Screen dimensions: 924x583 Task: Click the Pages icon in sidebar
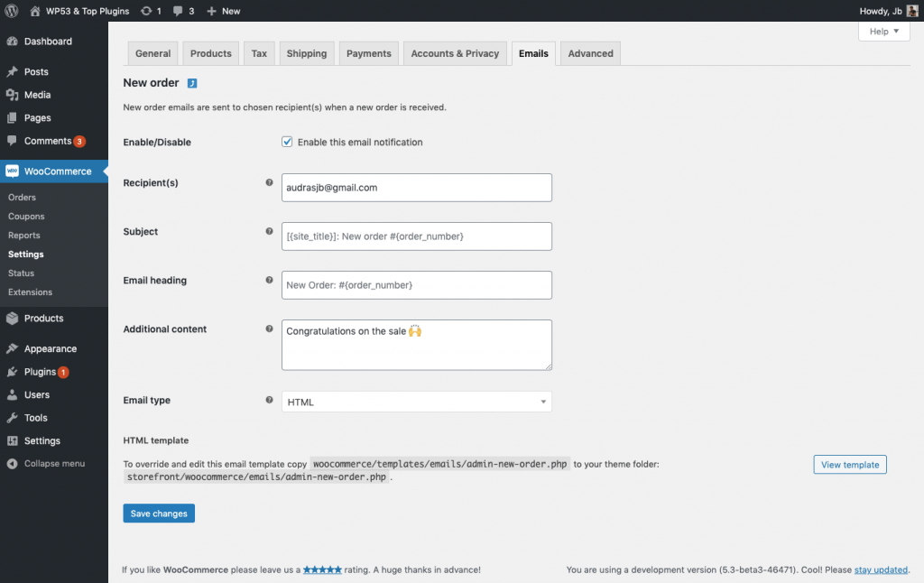pyautogui.click(x=12, y=118)
